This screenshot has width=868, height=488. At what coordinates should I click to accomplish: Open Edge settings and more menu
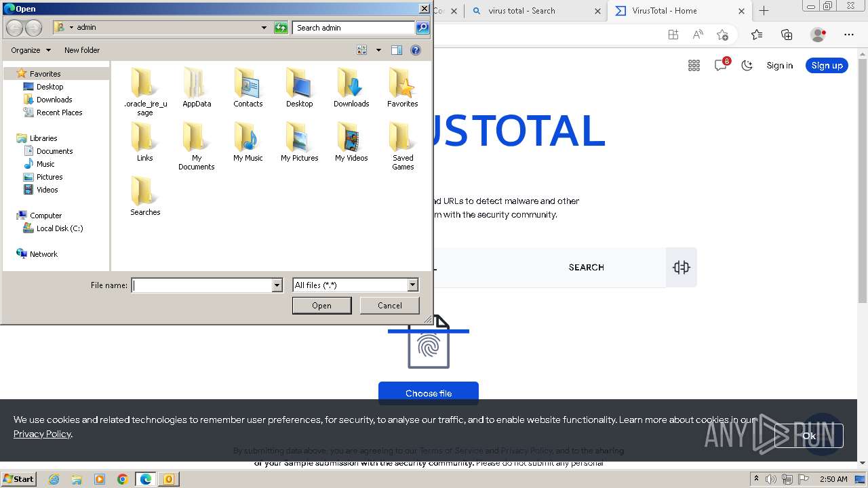coord(849,35)
